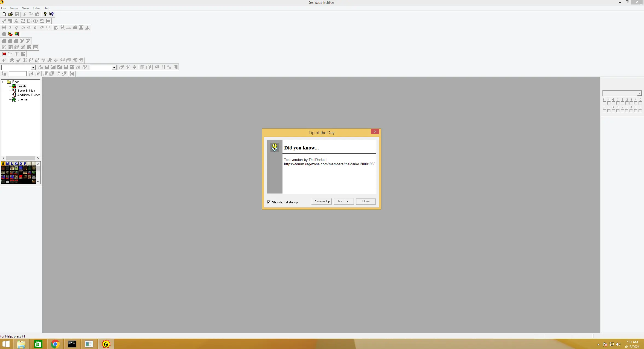This screenshot has width=644, height=349.
Task: Open the second toolbar combo box dropdown
Action: coord(114,67)
